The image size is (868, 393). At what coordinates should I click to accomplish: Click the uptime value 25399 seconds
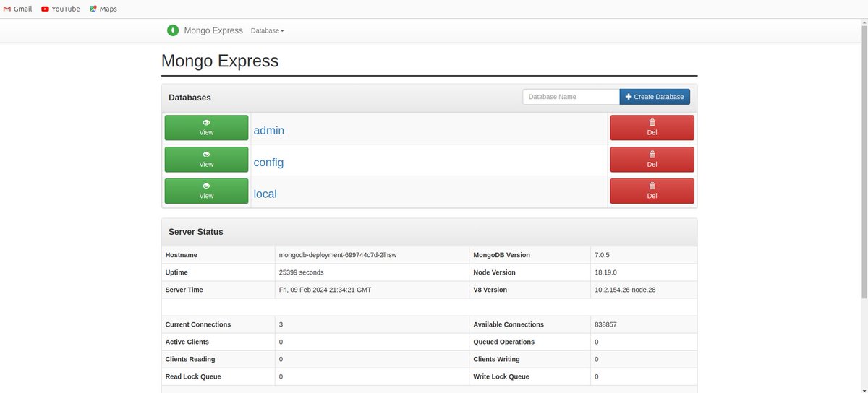301,272
